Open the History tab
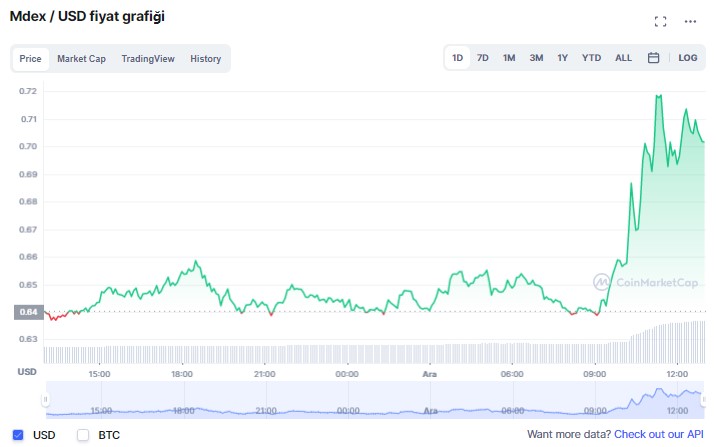This screenshot has height=447, width=716. coord(205,59)
